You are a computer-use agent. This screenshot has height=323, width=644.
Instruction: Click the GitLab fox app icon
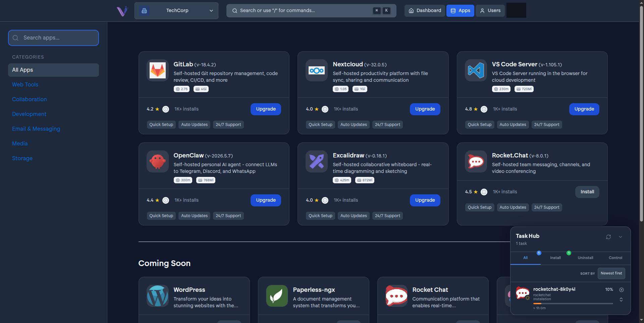[x=158, y=70]
